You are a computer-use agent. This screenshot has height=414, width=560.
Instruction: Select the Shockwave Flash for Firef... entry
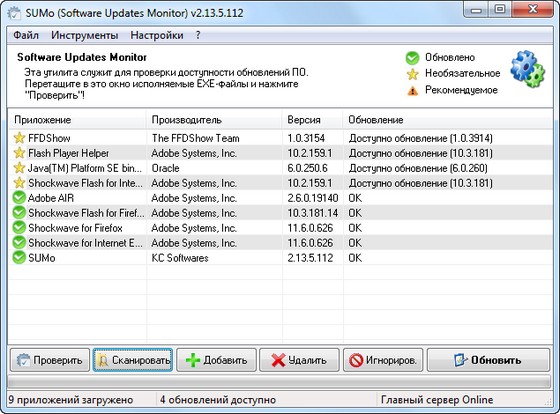[x=86, y=213]
